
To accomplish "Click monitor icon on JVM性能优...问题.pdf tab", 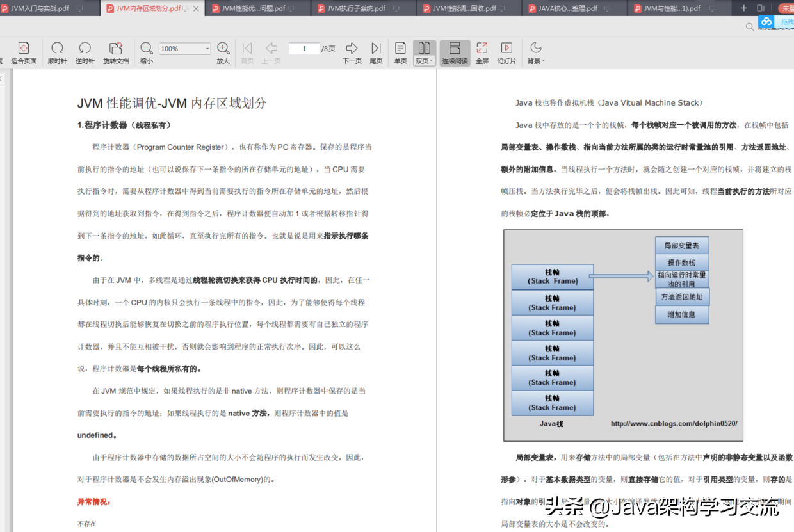I will [291, 8].
